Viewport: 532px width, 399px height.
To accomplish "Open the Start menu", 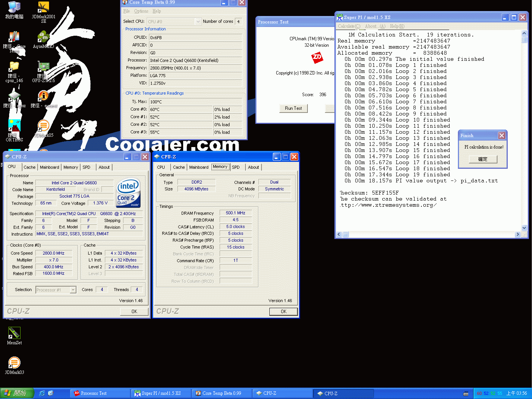I will tap(17, 393).
